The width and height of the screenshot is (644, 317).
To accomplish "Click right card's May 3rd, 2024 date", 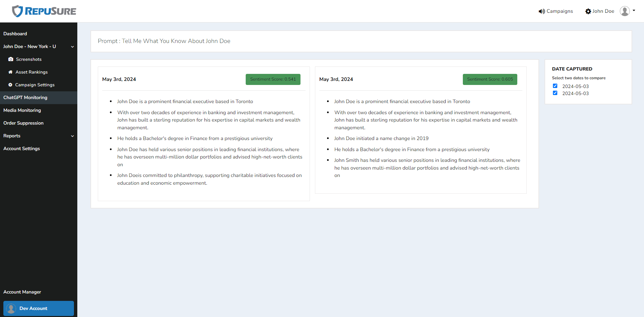I will click(x=336, y=79).
